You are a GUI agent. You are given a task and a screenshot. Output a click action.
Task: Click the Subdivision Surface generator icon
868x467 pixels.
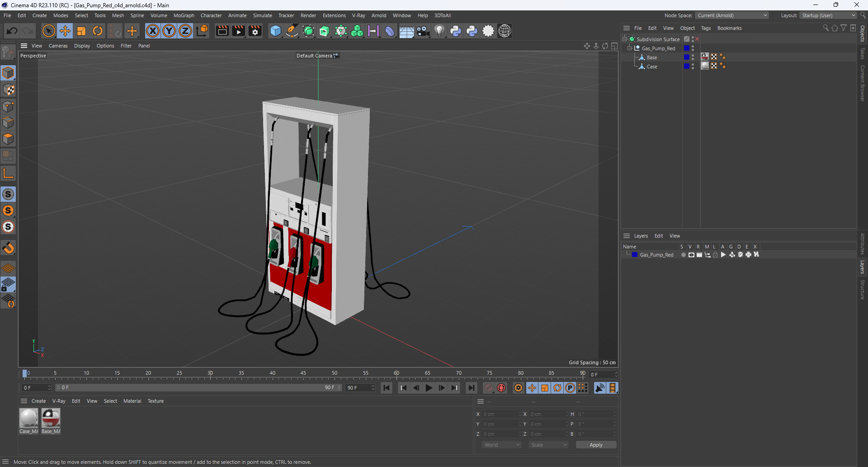(x=308, y=31)
